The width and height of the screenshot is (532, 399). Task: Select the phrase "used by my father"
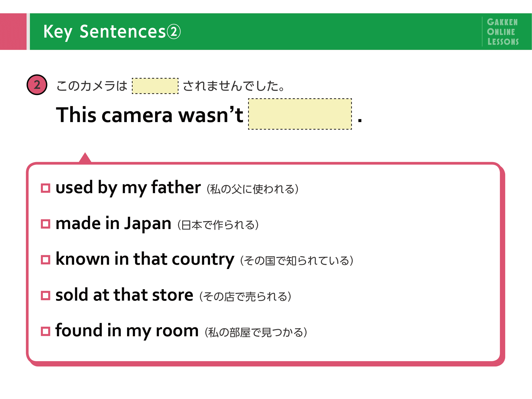tap(128, 188)
